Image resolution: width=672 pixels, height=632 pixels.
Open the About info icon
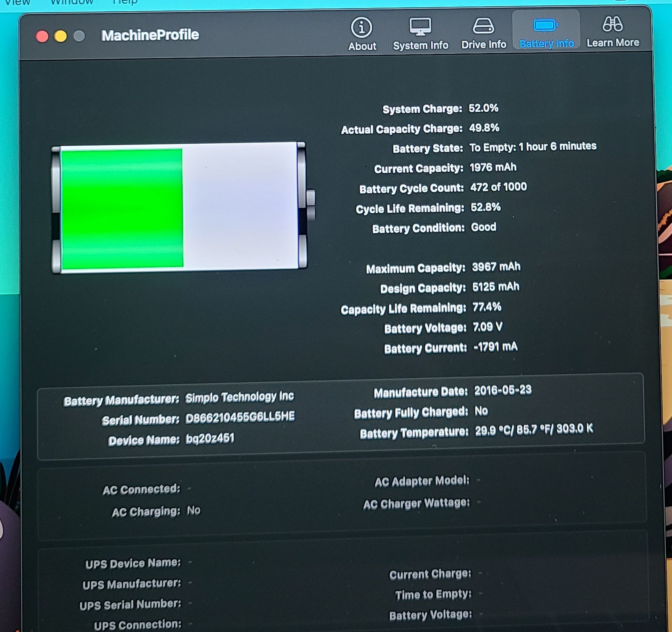tap(362, 27)
